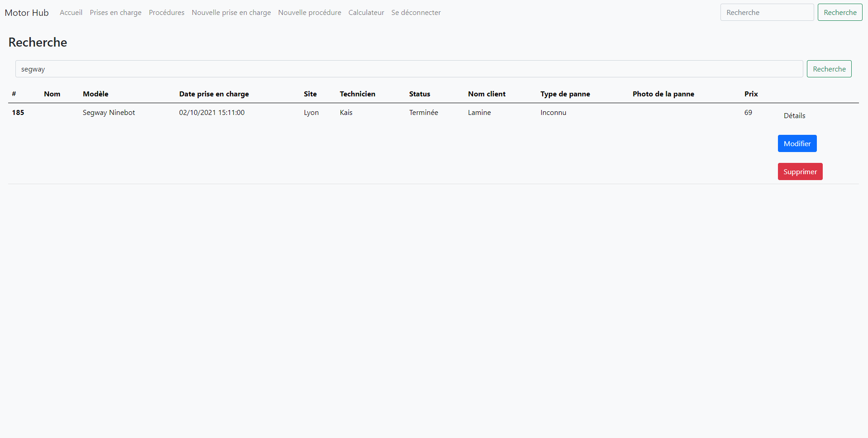Click the Nom client column header
The width and height of the screenshot is (868, 438).
coord(486,94)
